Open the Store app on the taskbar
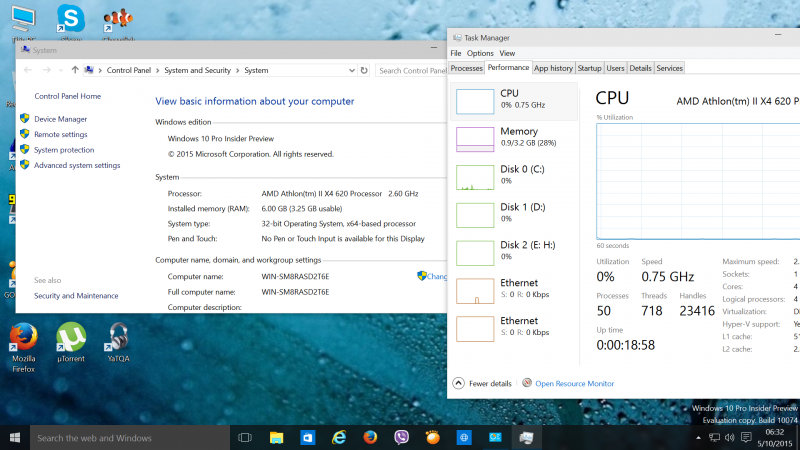Viewport: 800px width, 450px height. (x=308, y=438)
